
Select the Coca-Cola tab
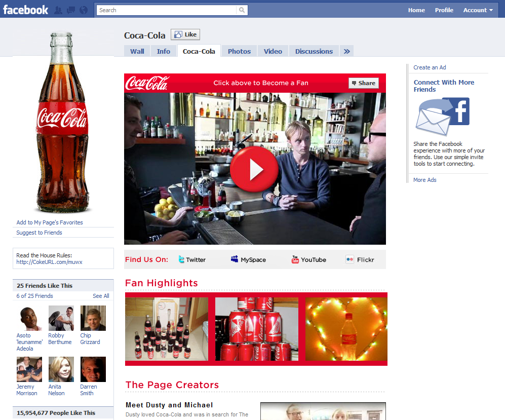(x=199, y=51)
